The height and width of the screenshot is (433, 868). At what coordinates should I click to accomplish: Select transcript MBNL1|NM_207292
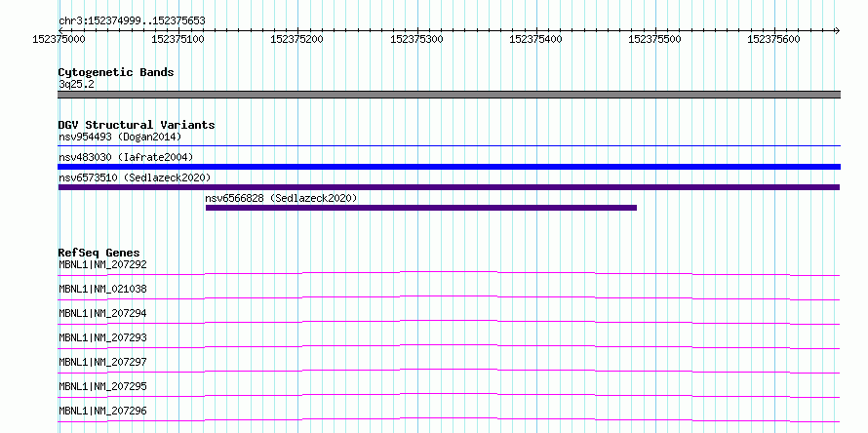(x=103, y=264)
